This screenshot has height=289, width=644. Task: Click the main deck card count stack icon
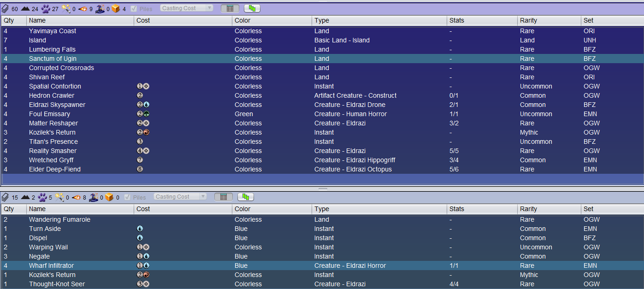[x=5, y=8]
